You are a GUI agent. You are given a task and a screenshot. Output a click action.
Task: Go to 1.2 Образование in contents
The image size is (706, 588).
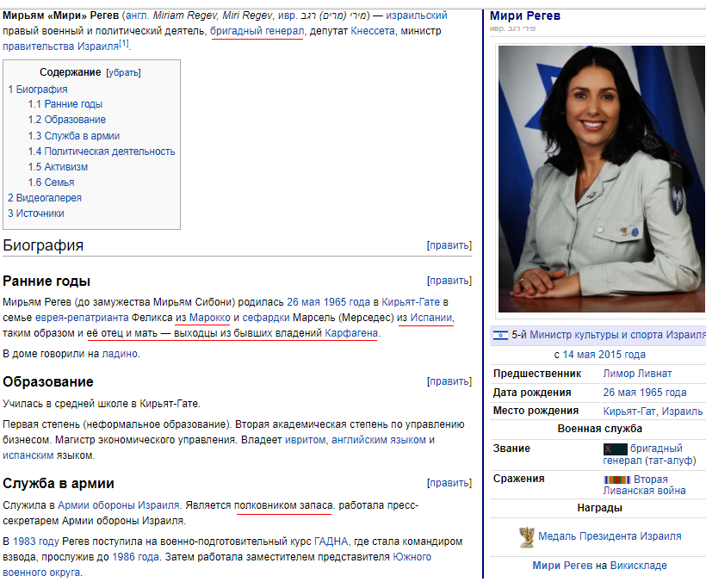(66, 120)
